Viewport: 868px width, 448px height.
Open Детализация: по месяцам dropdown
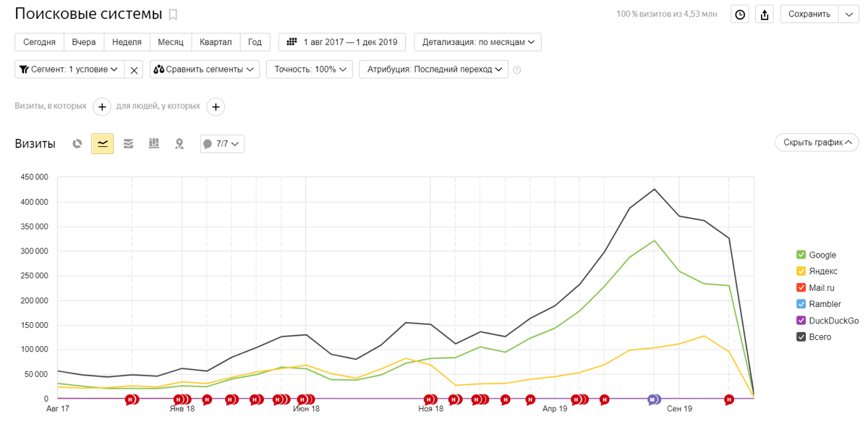(x=477, y=42)
